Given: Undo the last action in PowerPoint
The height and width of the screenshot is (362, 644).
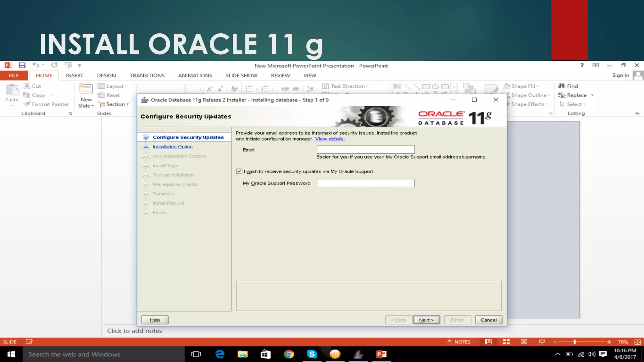Looking at the screenshot, I should click(36, 65).
